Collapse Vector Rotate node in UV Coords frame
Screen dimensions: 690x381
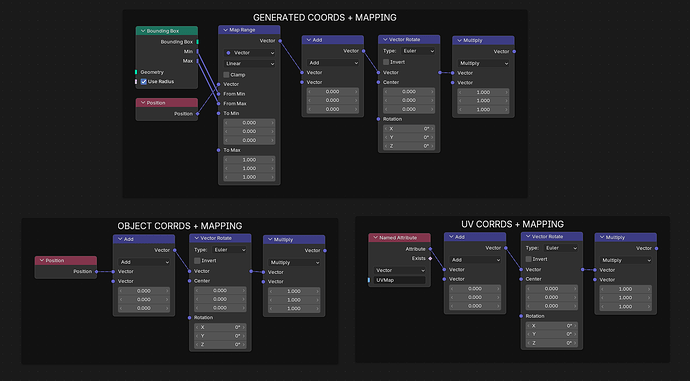pos(528,237)
